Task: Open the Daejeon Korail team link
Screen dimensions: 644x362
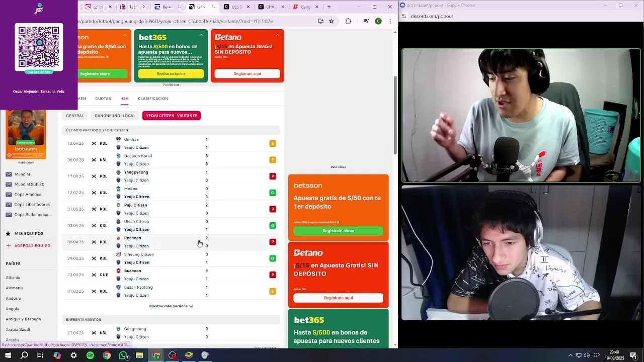Action: click(x=138, y=156)
